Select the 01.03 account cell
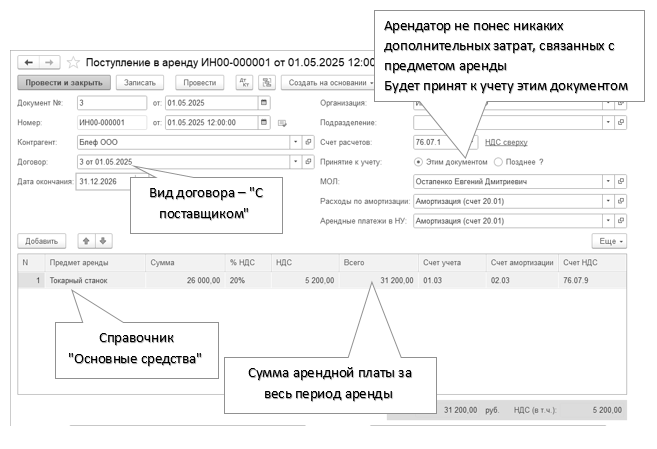657x449 pixels. click(x=453, y=280)
